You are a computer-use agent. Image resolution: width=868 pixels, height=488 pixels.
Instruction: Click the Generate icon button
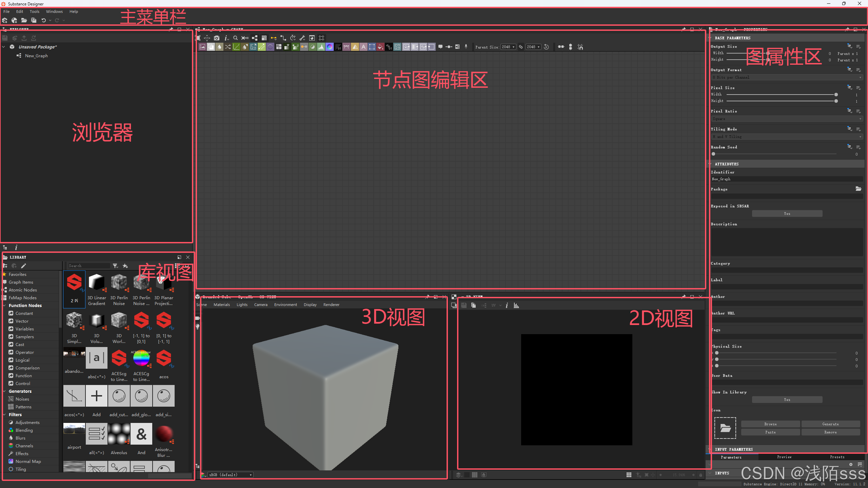coord(830,424)
